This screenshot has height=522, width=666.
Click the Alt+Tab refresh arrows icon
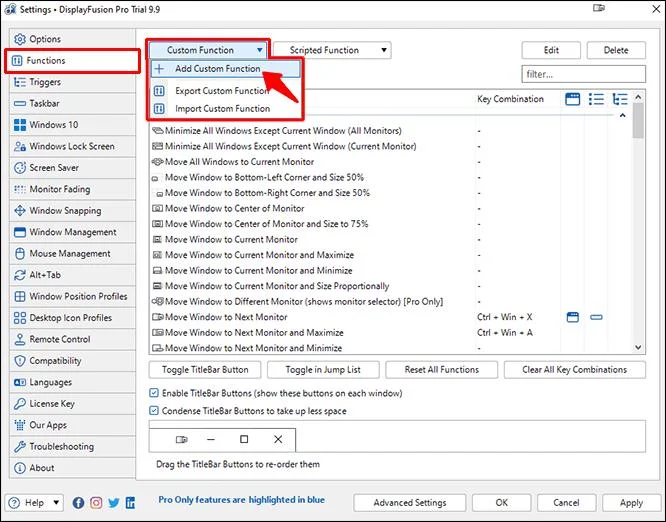tap(20, 275)
